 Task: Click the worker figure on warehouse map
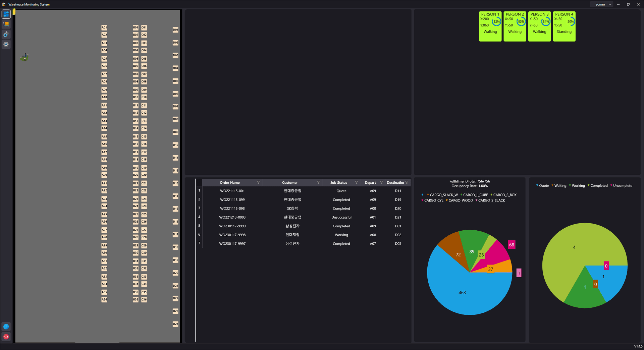(24, 57)
